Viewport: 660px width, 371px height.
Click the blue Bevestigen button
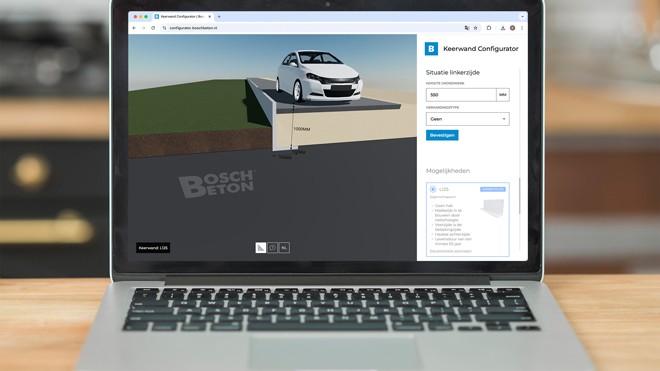442,135
